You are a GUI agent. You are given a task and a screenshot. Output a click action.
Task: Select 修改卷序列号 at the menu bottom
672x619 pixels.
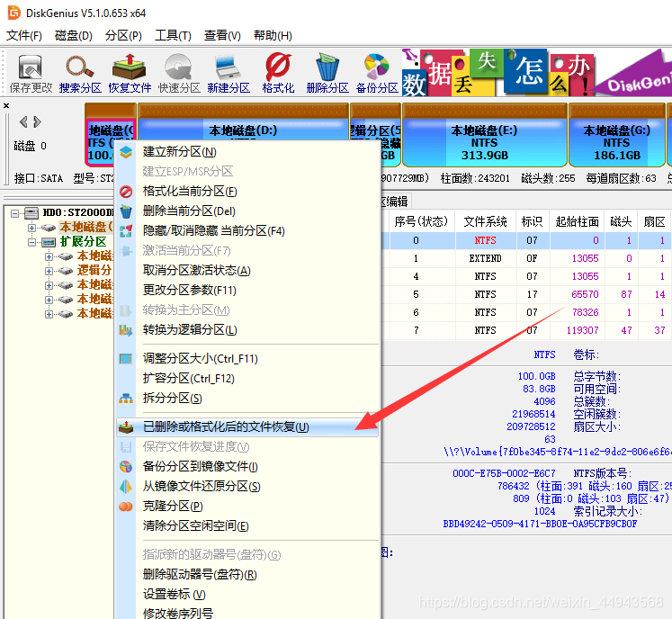click(247, 613)
